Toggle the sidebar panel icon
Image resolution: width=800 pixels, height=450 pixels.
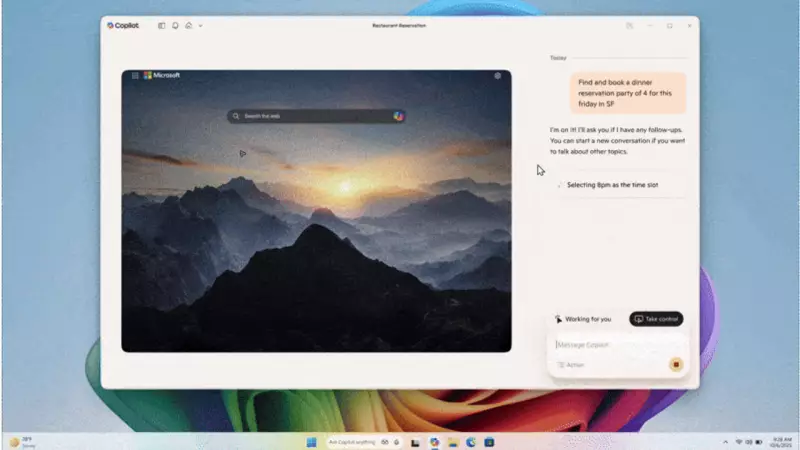point(162,25)
